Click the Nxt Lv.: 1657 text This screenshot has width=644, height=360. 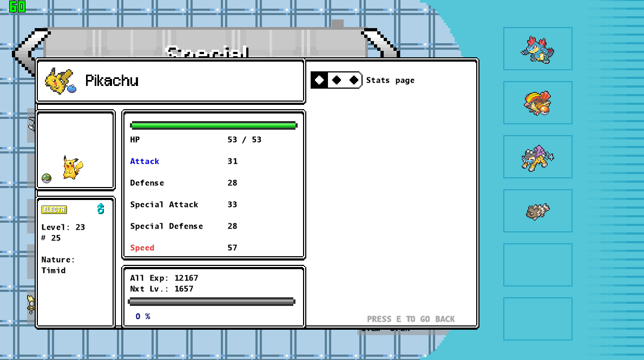point(162,289)
